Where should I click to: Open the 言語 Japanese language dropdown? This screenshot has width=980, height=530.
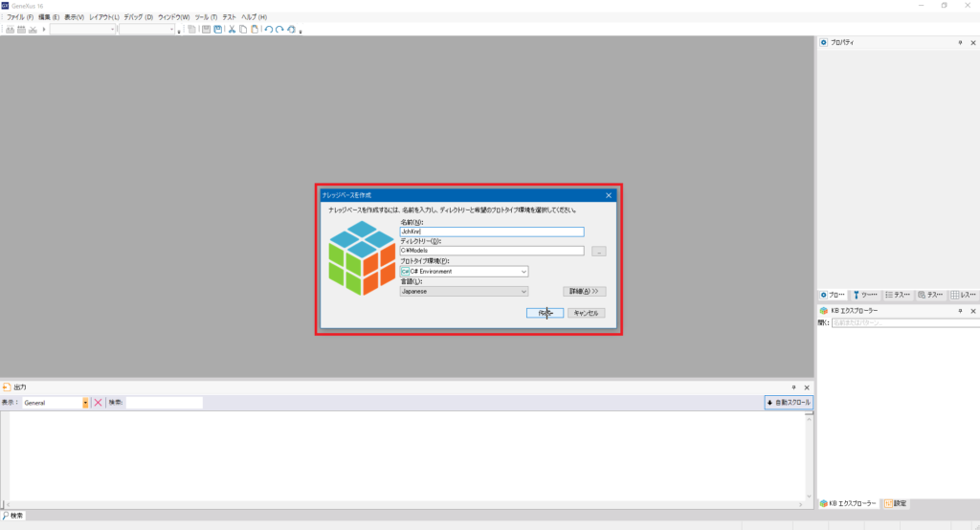pyautogui.click(x=523, y=292)
